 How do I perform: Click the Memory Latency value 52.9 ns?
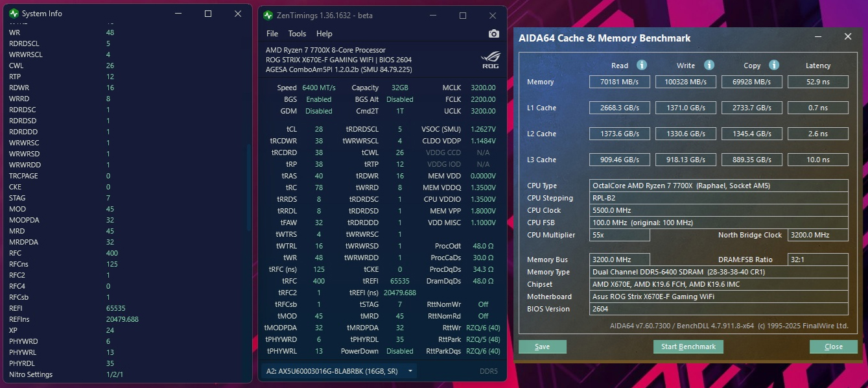[818, 82]
